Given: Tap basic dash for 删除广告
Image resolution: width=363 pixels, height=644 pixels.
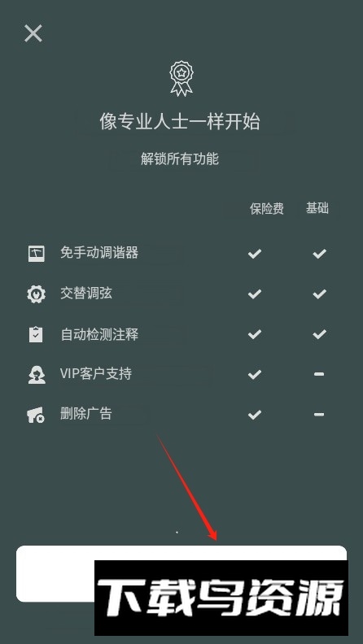Looking at the screenshot, I should click(319, 415).
